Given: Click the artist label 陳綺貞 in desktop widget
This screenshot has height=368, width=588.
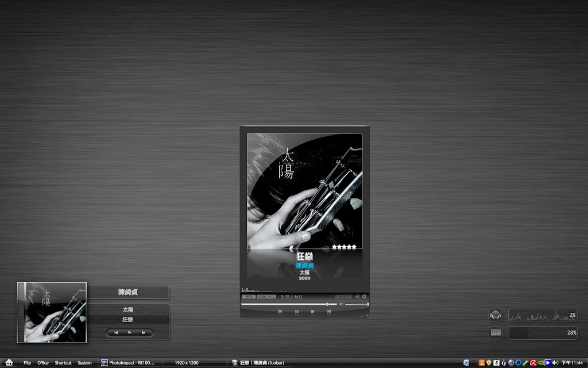Looking at the screenshot, I should (x=128, y=292).
